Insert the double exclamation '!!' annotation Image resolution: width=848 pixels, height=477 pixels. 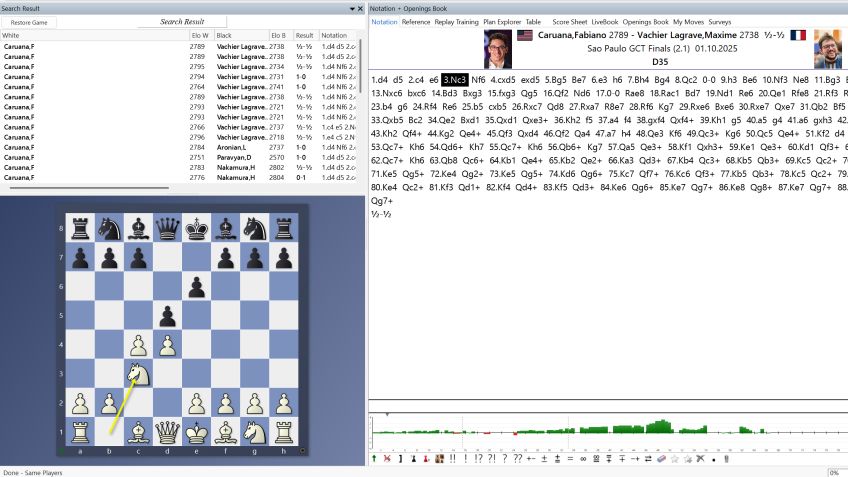click(x=452, y=458)
